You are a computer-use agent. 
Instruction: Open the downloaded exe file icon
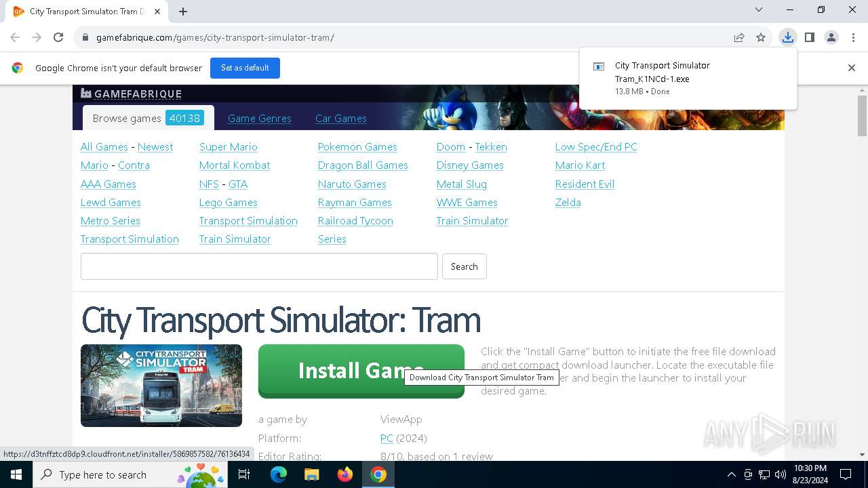599,66
